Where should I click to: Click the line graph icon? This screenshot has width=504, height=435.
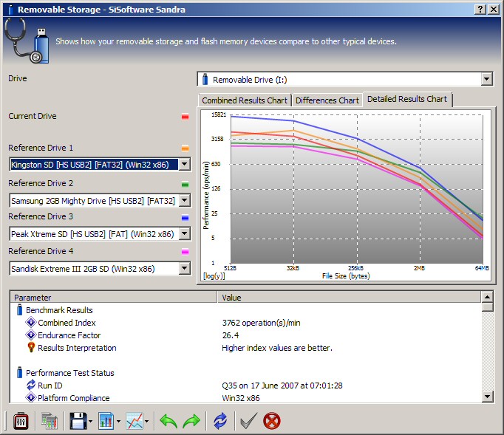pyautogui.click(x=134, y=421)
